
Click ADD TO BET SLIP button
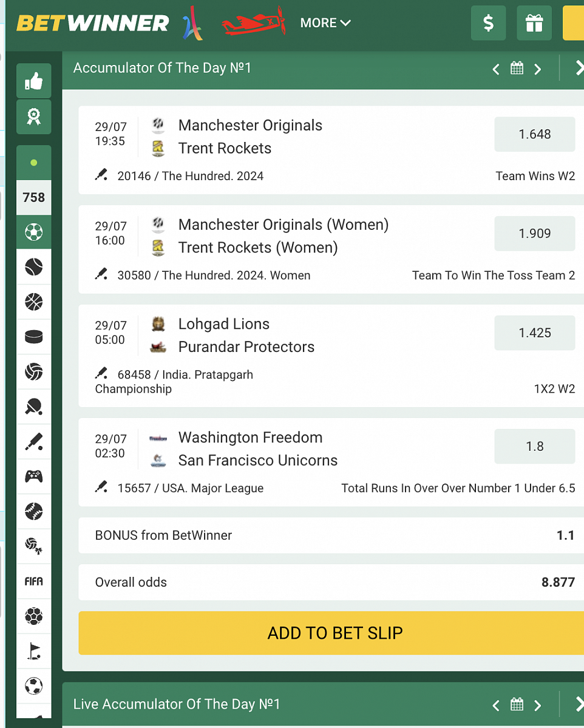[x=334, y=633]
